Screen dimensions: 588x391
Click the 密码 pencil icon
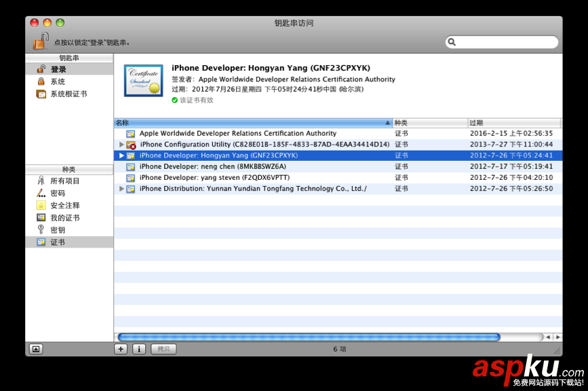41,193
